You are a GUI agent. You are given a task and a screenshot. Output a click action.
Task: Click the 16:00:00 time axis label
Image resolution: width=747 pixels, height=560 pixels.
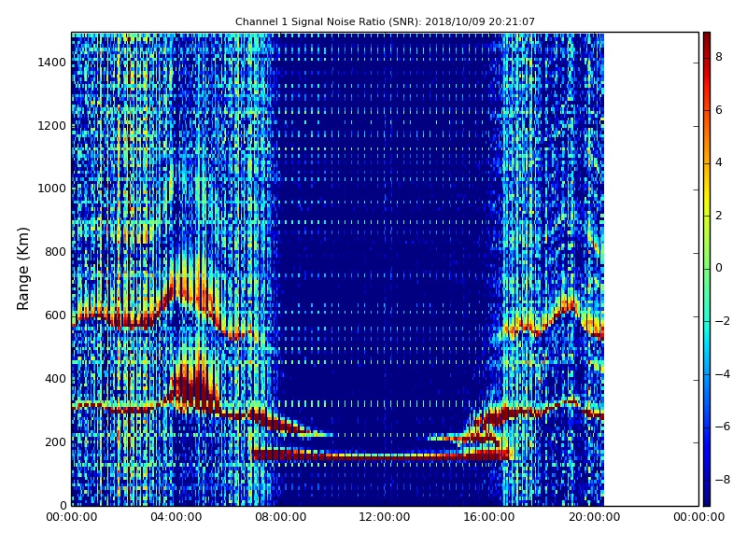coord(489,517)
